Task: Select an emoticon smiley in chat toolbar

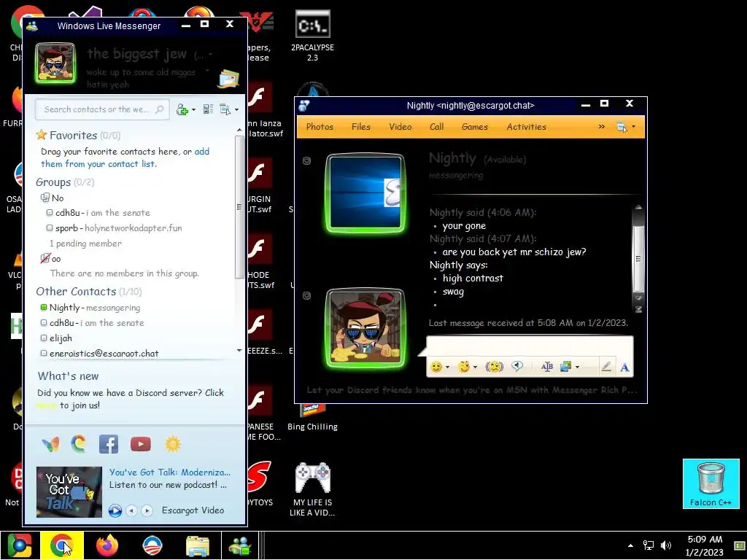Action: (436, 367)
